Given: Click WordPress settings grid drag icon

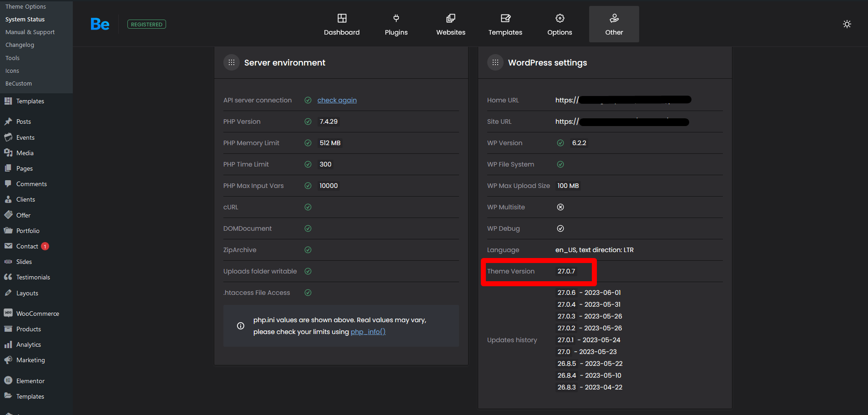Looking at the screenshot, I should click(x=495, y=62).
